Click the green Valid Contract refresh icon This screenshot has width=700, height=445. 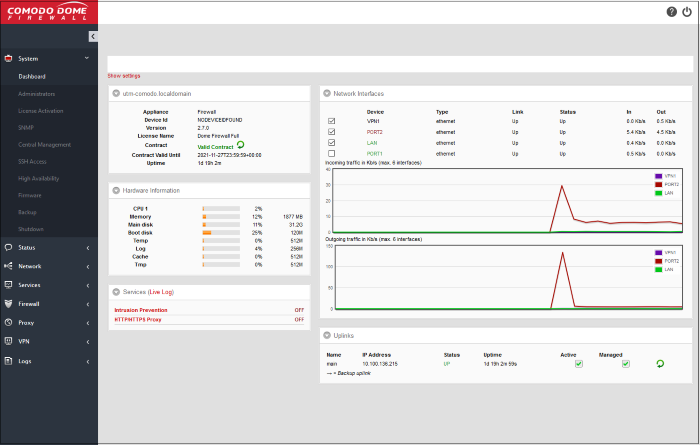pyautogui.click(x=240, y=145)
